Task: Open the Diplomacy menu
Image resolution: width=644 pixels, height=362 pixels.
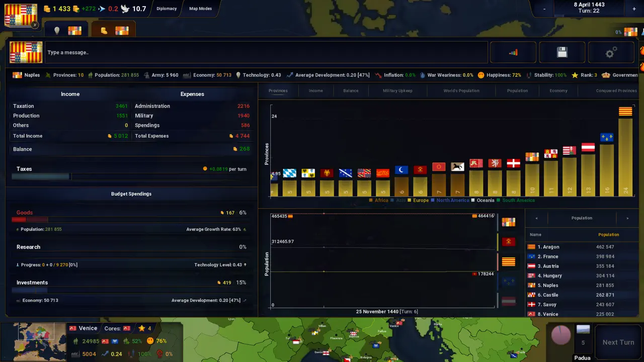Action: (167, 9)
